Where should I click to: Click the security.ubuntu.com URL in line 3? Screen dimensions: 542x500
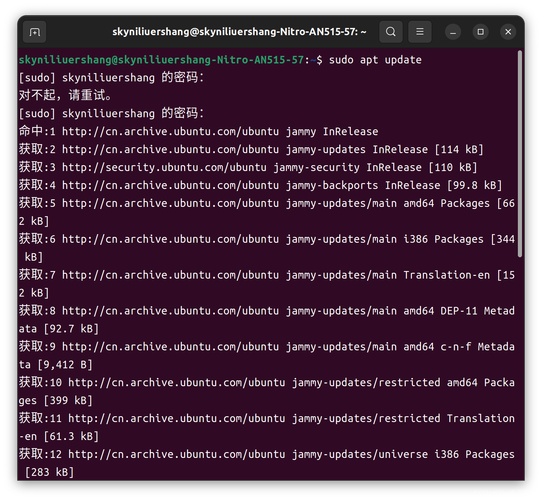(164, 167)
